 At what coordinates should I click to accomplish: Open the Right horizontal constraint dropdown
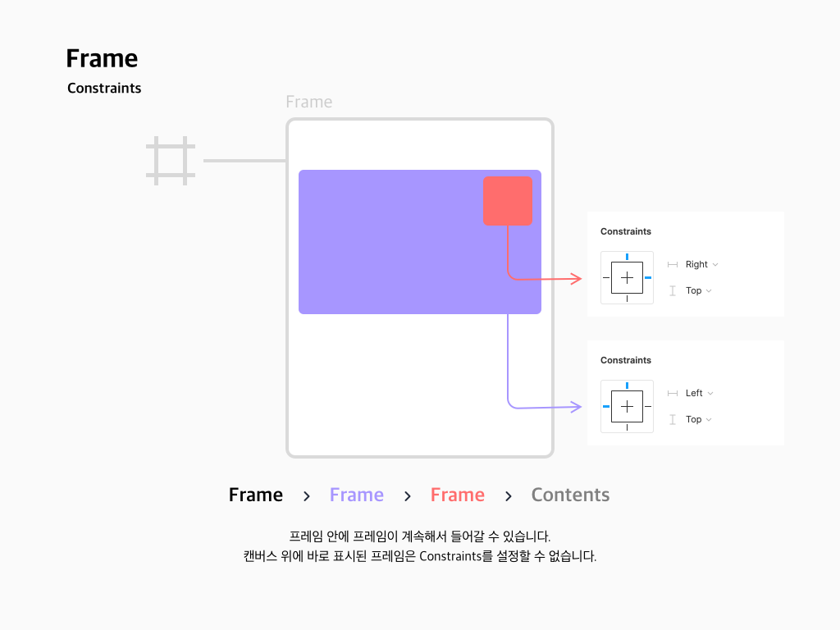coord(702,265)
